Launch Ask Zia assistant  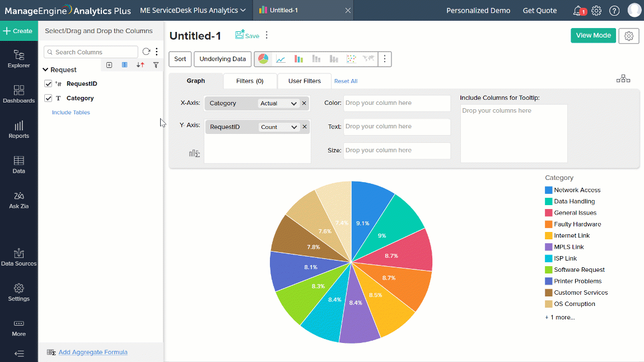[19, 200]
